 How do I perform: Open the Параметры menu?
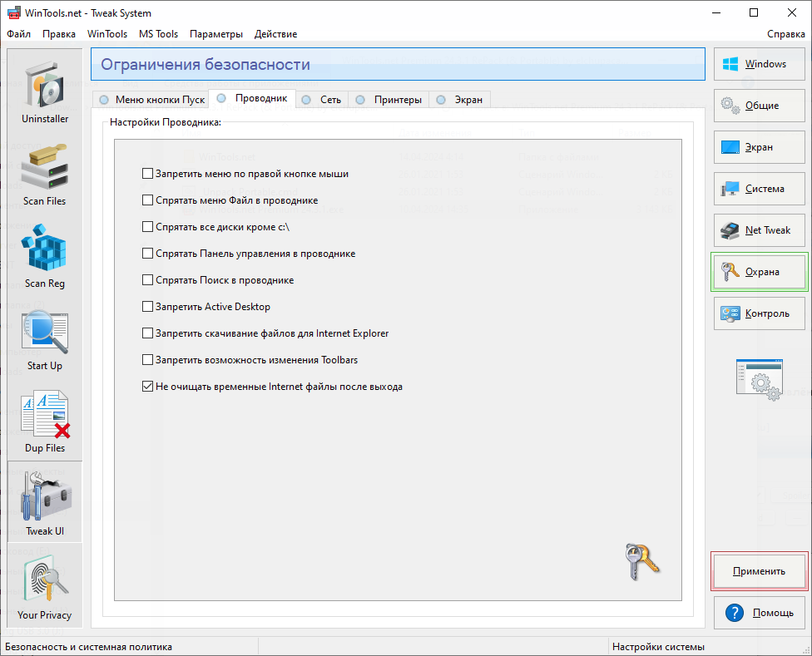pyautogui.click(x=216, y=34)
